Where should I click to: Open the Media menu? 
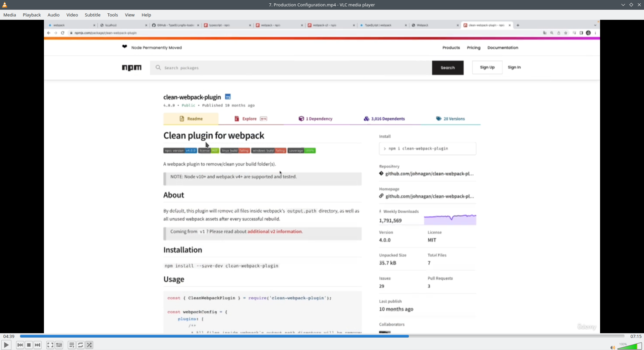[x=10, y=15]
